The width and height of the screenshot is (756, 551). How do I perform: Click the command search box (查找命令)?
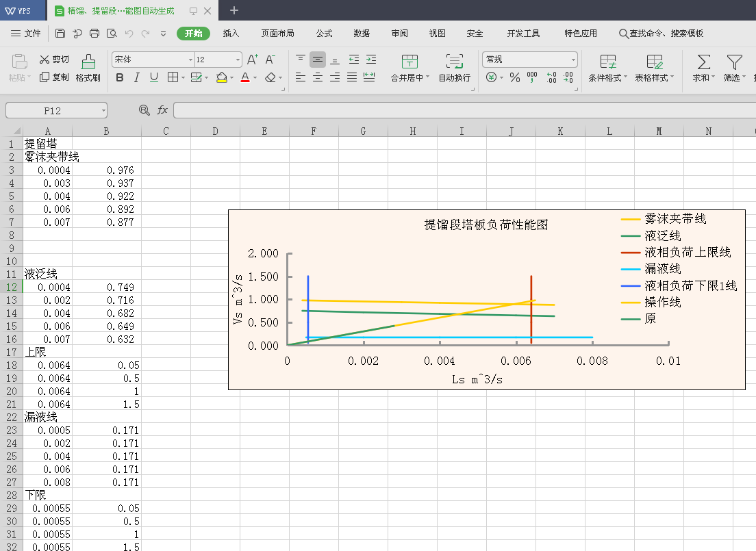661,34
